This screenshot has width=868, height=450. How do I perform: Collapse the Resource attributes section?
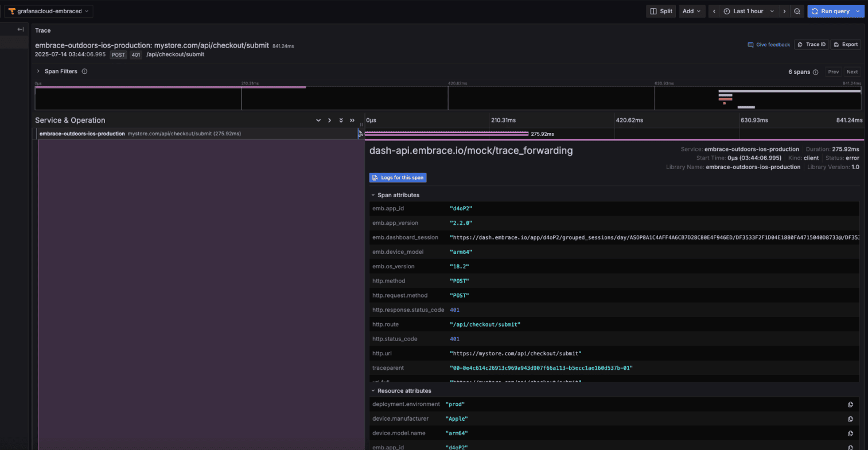373,391
